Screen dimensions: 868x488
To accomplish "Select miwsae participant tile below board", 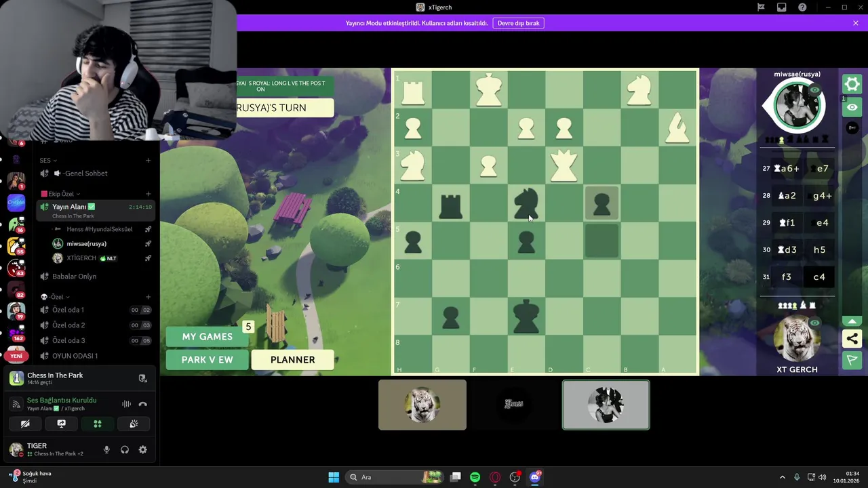I will coord(606,405).
